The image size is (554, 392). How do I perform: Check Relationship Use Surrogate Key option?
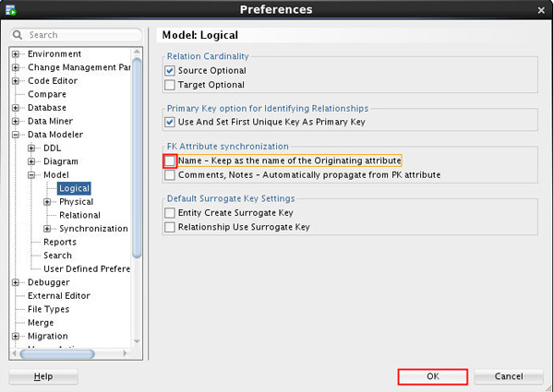pos(169,227)
